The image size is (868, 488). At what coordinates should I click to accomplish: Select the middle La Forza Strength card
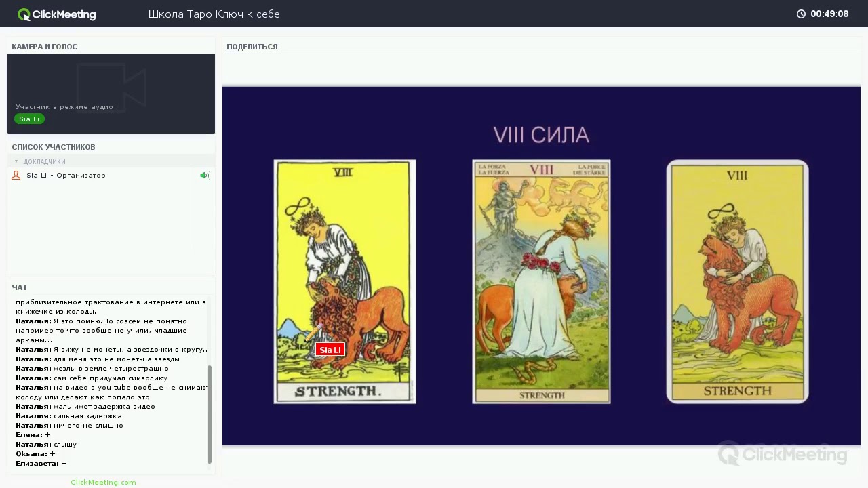[x=541, y=281]
